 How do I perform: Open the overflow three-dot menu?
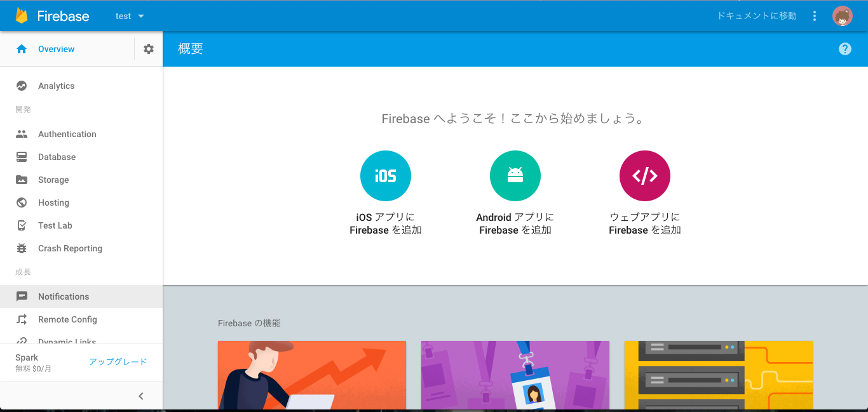pyautogui.click(x=814, y=16)
